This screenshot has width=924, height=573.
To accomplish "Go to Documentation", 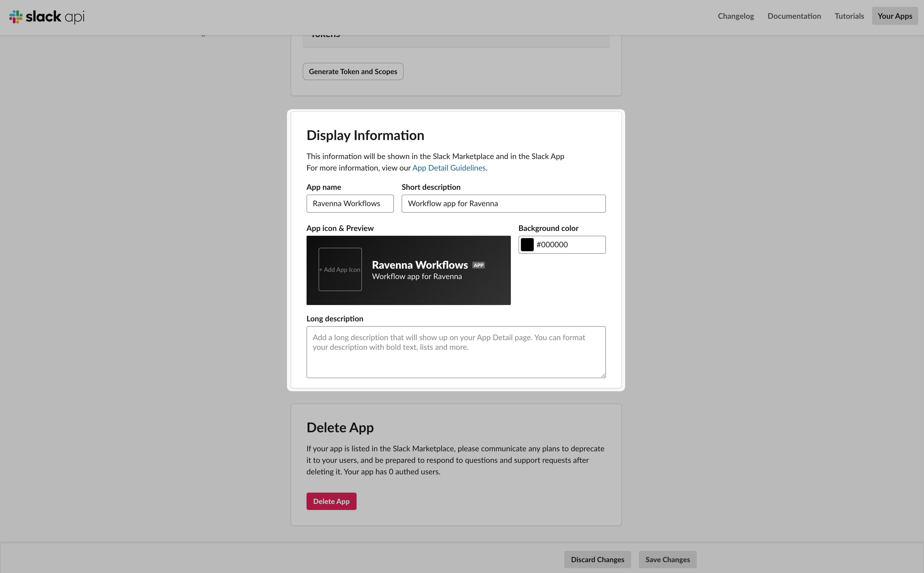I will tap(794, 16).
